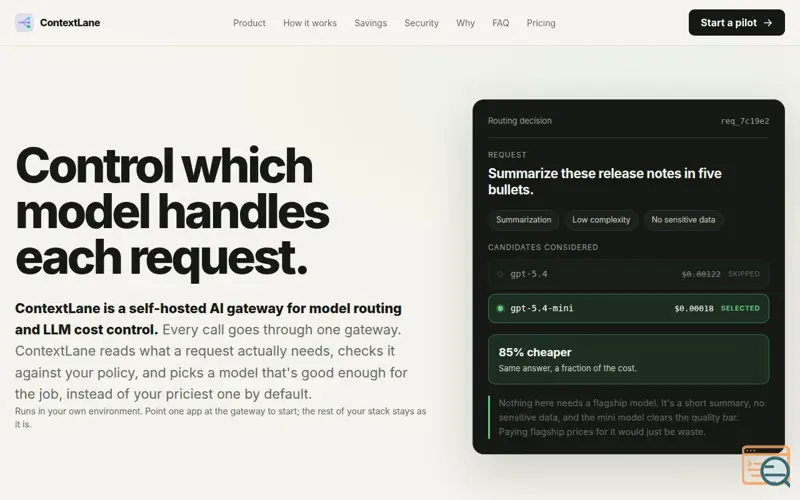Select the No sensitive data tag
800x500 pixels.
[683, 220]
